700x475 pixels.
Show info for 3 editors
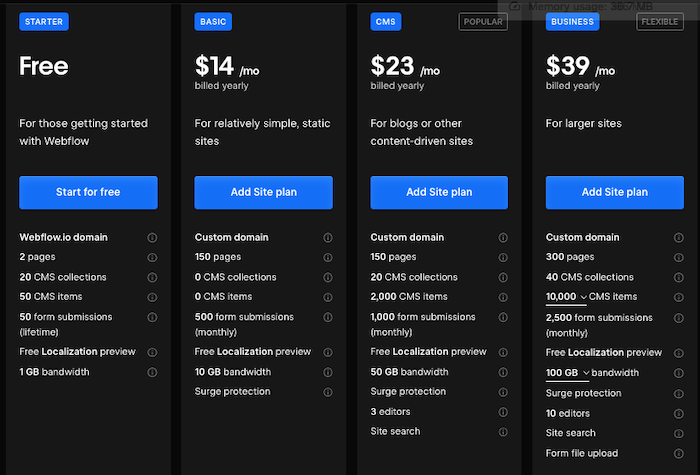click(x=503, y=412)
